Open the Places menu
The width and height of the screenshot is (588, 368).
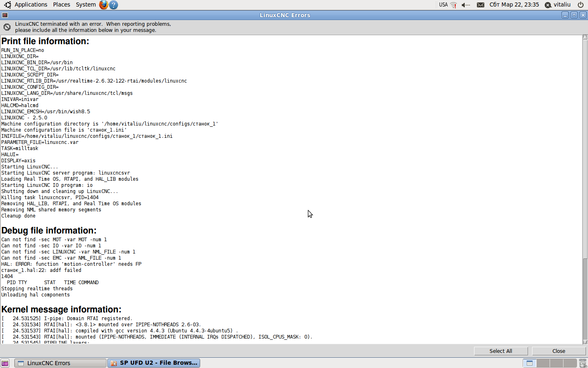[62, 4]
